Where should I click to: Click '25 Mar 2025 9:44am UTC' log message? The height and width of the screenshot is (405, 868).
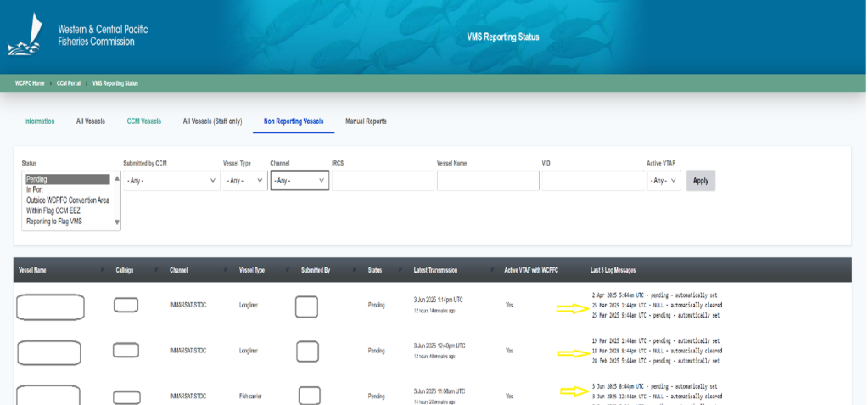click(x=655, y=315)
